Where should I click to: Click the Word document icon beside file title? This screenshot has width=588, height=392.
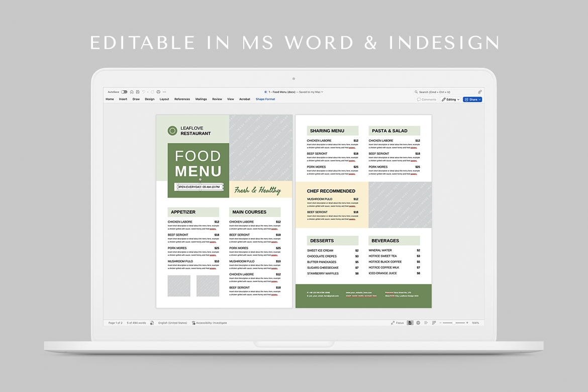pos(265,92)
